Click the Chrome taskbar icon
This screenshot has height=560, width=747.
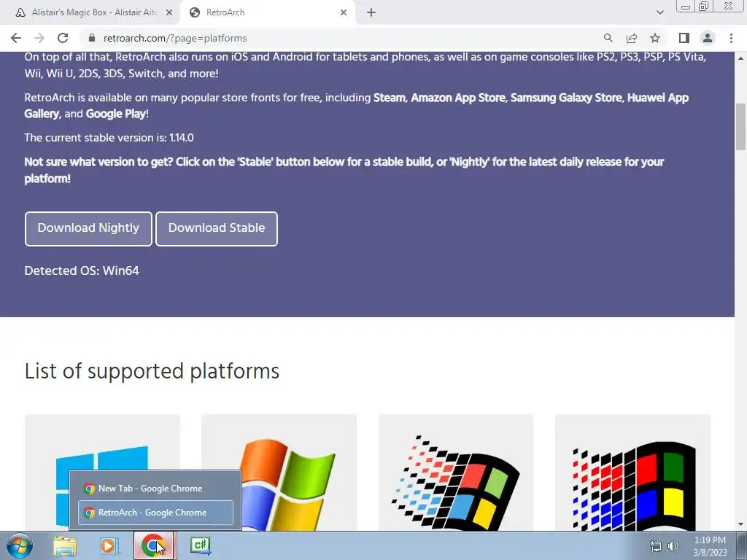click(153, 545)
